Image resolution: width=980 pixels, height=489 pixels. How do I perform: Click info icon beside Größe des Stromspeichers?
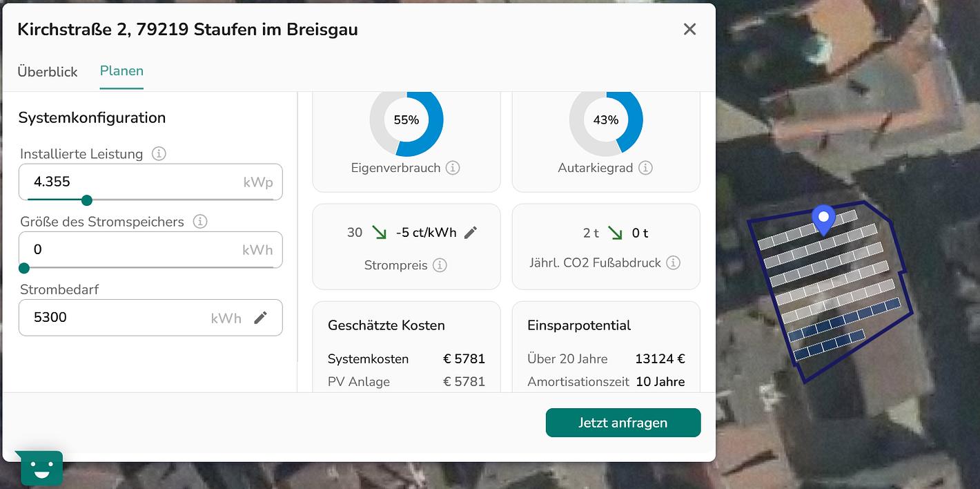point(200,222)
